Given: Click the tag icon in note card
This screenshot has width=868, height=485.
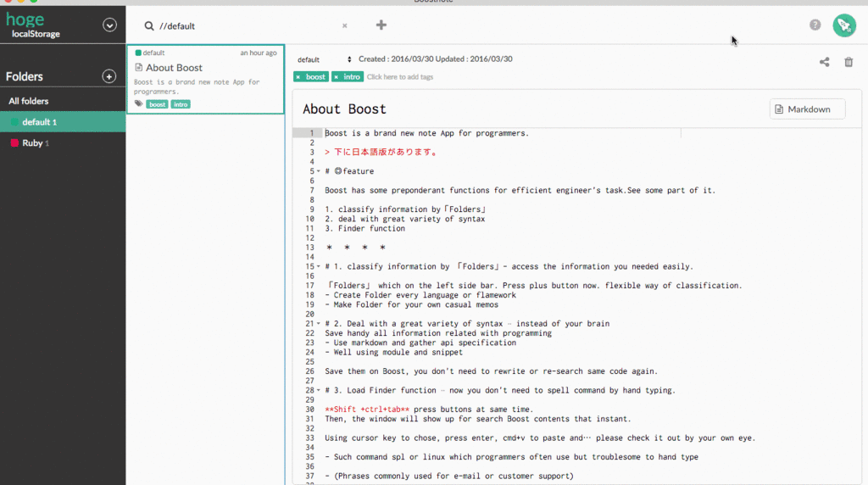Looking at the screenshot, I should click(138, 104).
